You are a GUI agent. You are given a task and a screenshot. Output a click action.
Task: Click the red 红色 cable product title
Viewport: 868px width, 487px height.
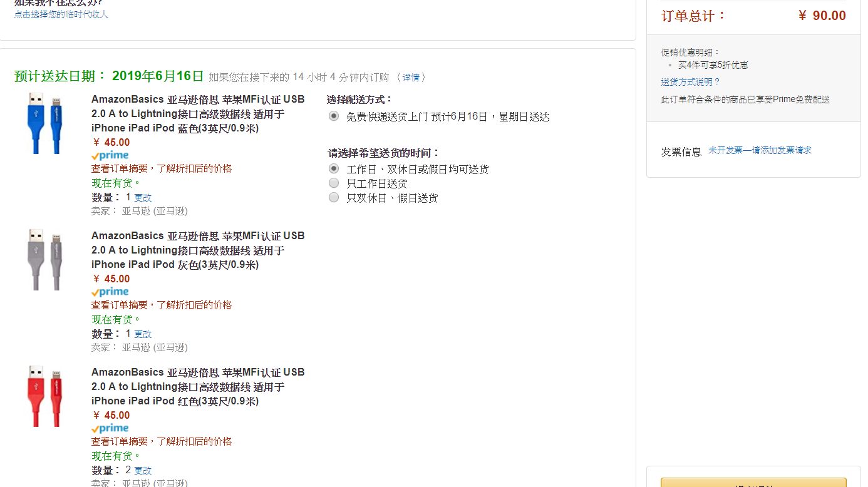pyautogui.click(x=198, y=387)
